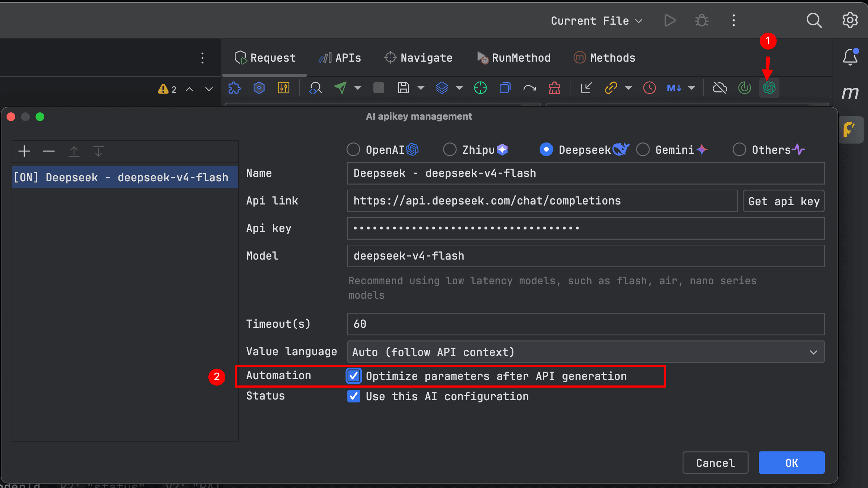Click the red broom clear icon

point(554,88)
